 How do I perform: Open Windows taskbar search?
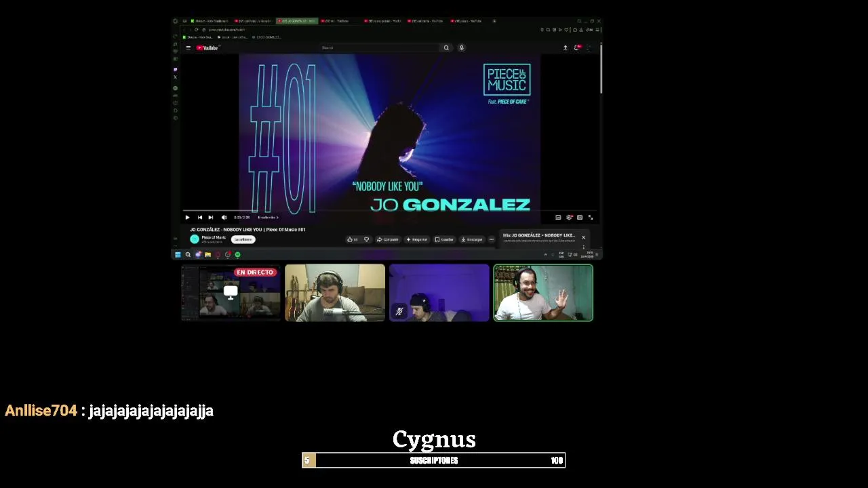(x=188, y=255)
